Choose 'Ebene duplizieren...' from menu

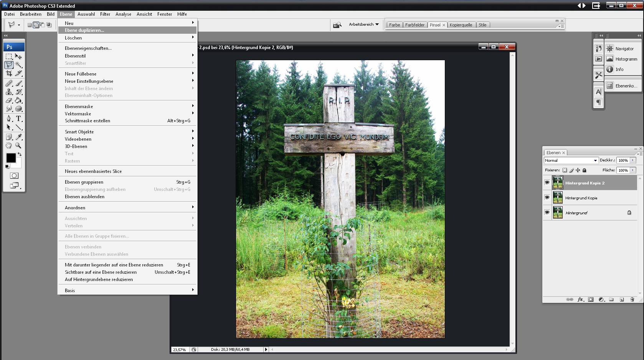point(84,30)
